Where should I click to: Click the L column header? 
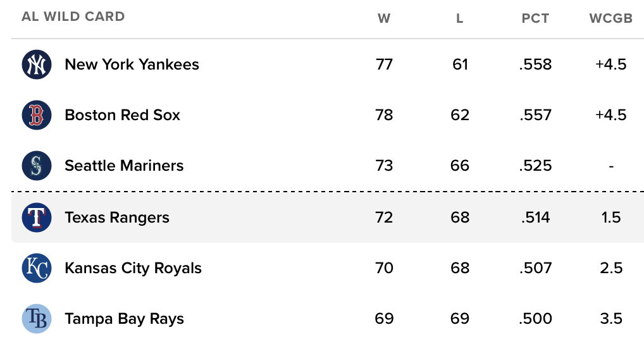[x=460, y=18]
